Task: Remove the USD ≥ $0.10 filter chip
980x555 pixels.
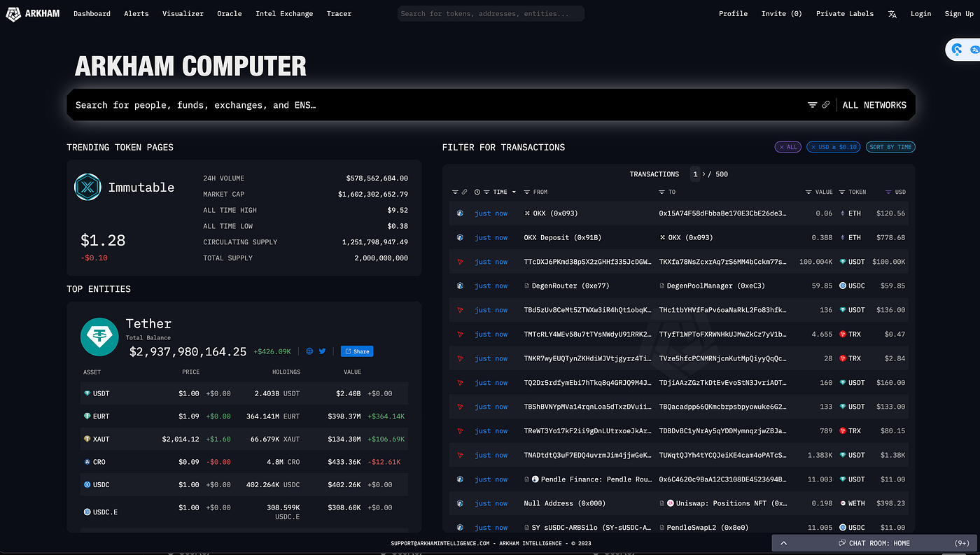Action: click(834, 147)
